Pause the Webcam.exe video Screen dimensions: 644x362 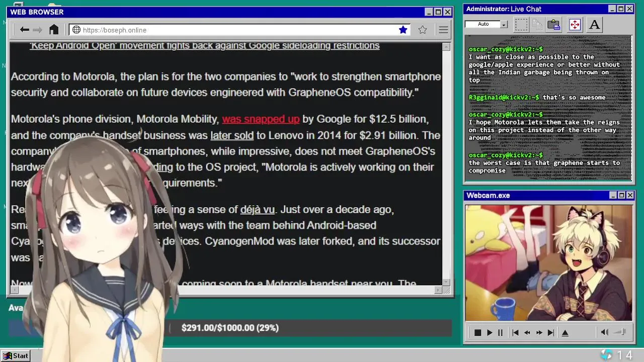(x=500, y=332)
